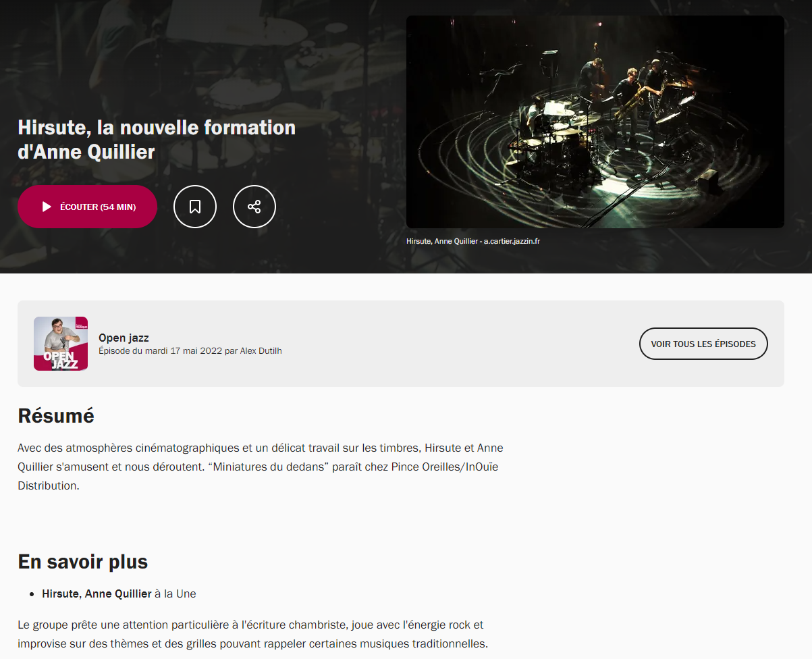Open the Open Jazz show cover thumbnail
Viewport: 812px width, 659px height.
pos(61,344)
